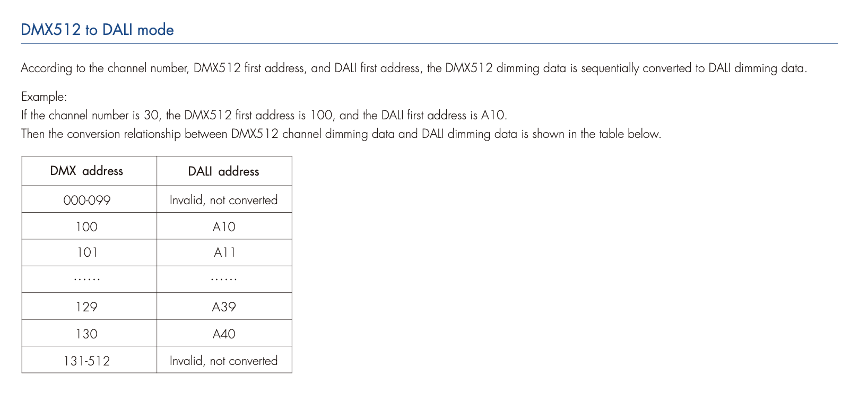Select the DALI address cell "A10"
Image resolution: width=868 pixels, height=401 pixels.
pos(223,226)
